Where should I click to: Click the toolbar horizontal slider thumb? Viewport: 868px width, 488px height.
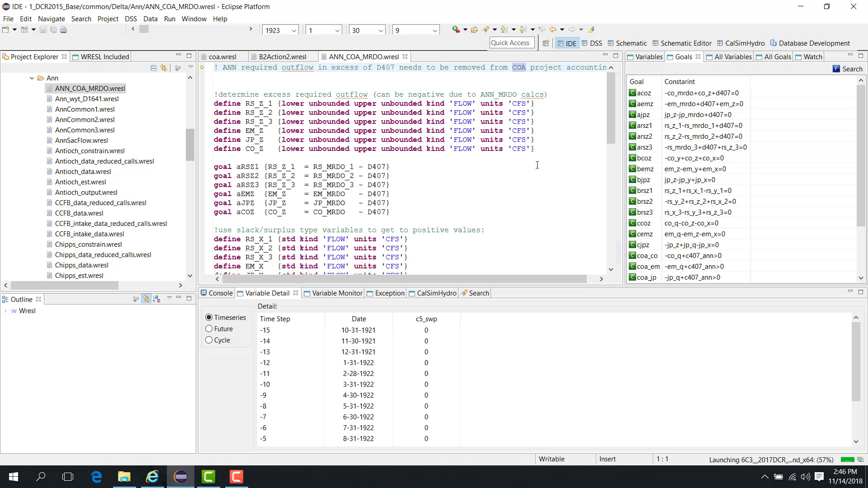coord(144,29)
